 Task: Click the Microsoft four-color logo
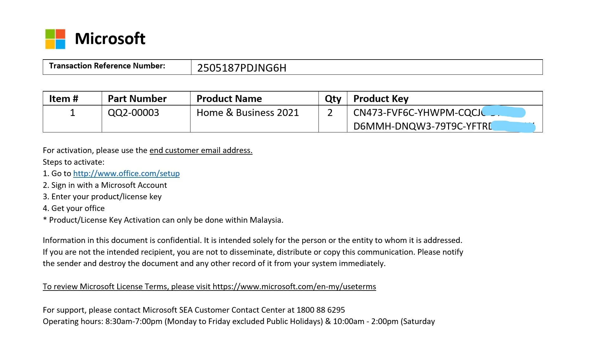point(55,39)
